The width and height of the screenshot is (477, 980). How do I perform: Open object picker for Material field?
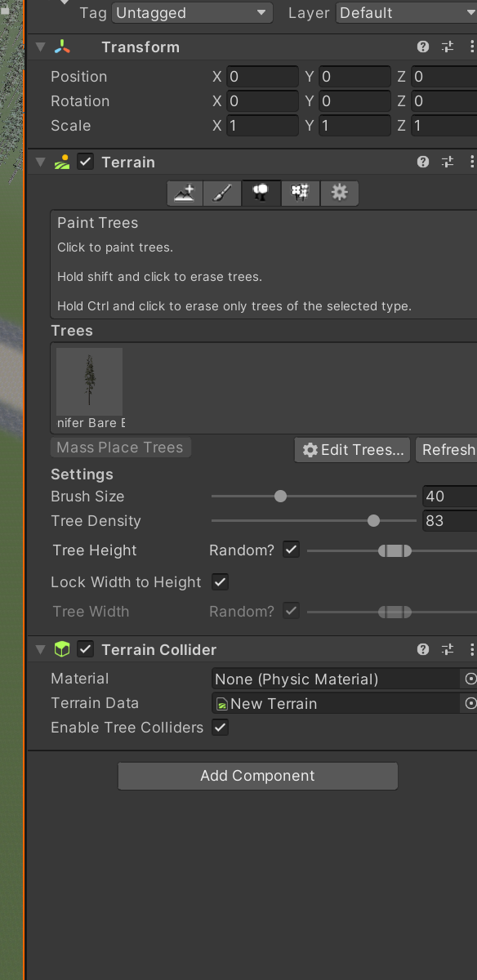click(x=470, y=679)
